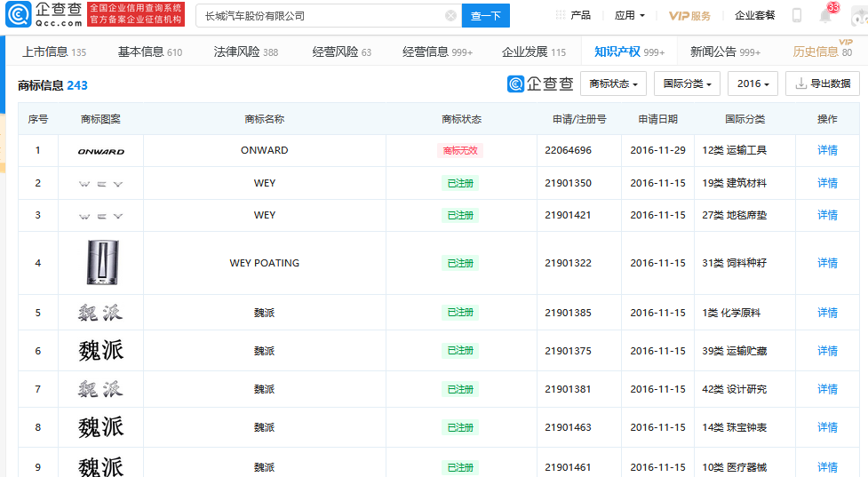This screenshot has width=868, height=477.
Task: Open VIP服务 link
Action: (x=689, y=15)
